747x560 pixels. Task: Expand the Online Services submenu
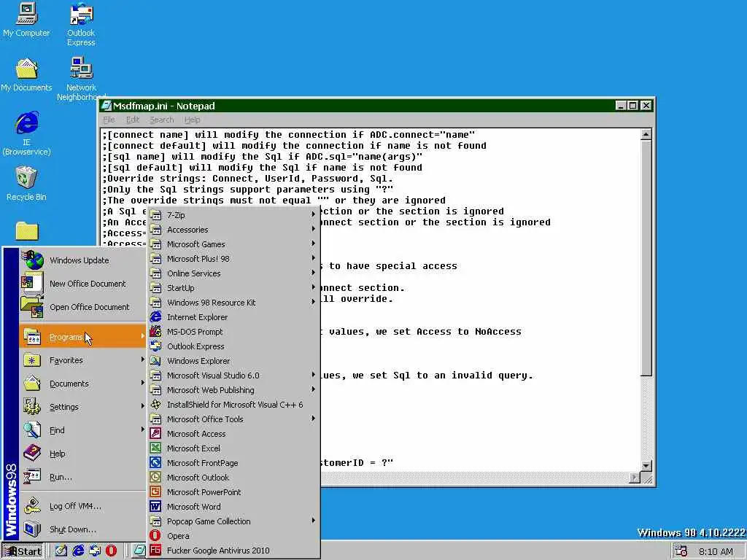click(x=233, y=273)
